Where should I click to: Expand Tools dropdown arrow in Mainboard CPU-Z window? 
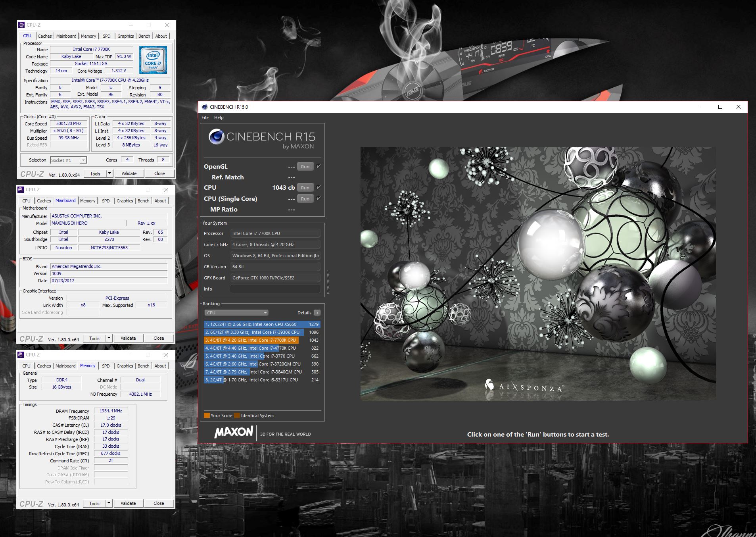(109, 338)
